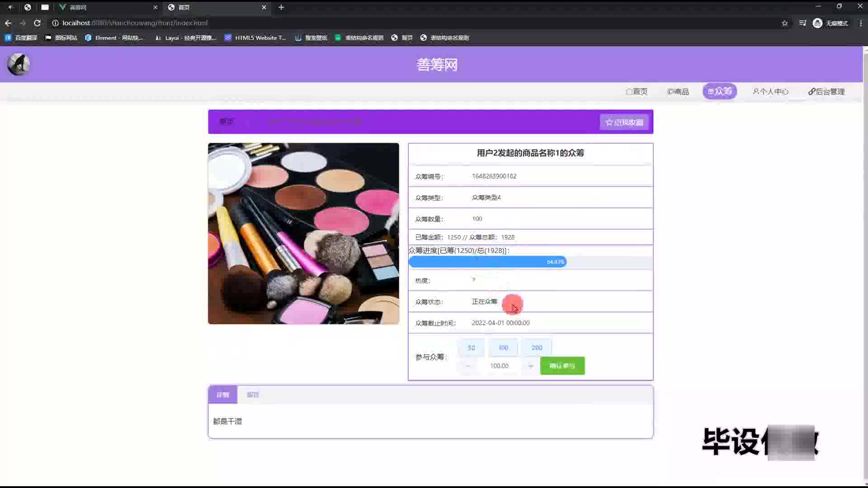The width and height of the screenshot is (868, 488).
Task: Switch to the second tab beside 详情
Action: point(253,395)
